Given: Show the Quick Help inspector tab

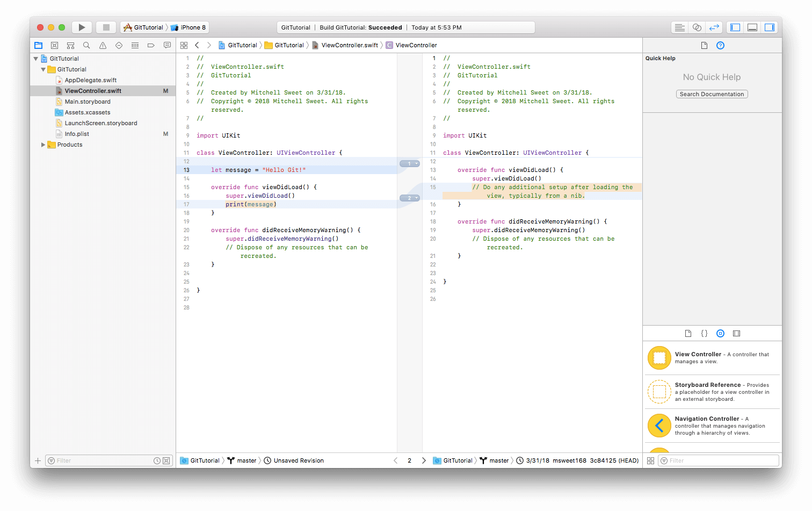Looking at the screenshot, I should coord(720,46).
